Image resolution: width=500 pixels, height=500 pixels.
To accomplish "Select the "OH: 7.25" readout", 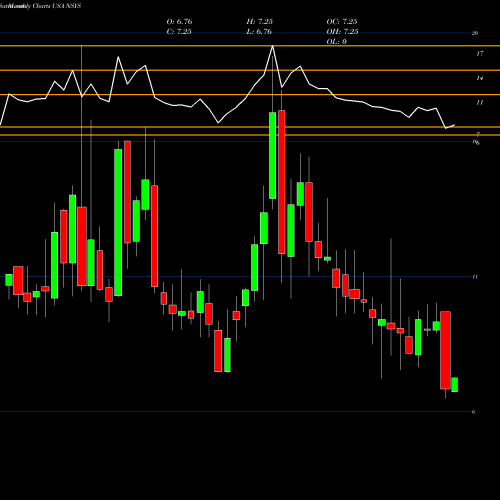I will point(342,32).
